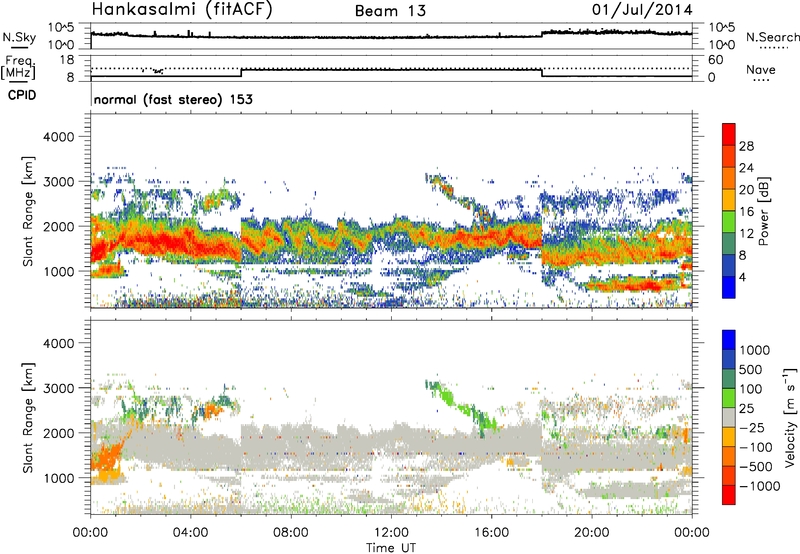Click the 'Hankasalmi (fitACF)' plot title
The image size is (800, 554).
(182, 10)
